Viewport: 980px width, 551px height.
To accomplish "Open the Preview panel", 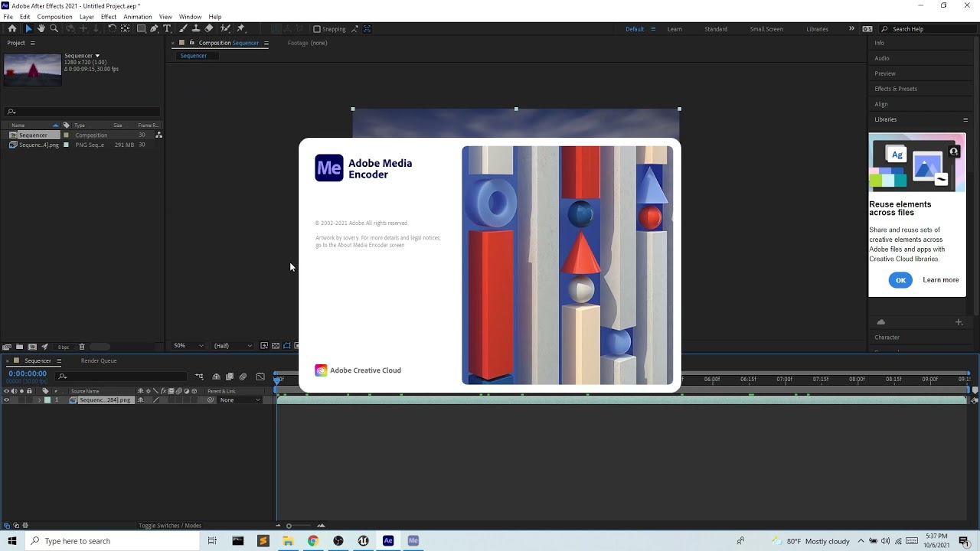I will pyautogui.click(x=885, y=73).
